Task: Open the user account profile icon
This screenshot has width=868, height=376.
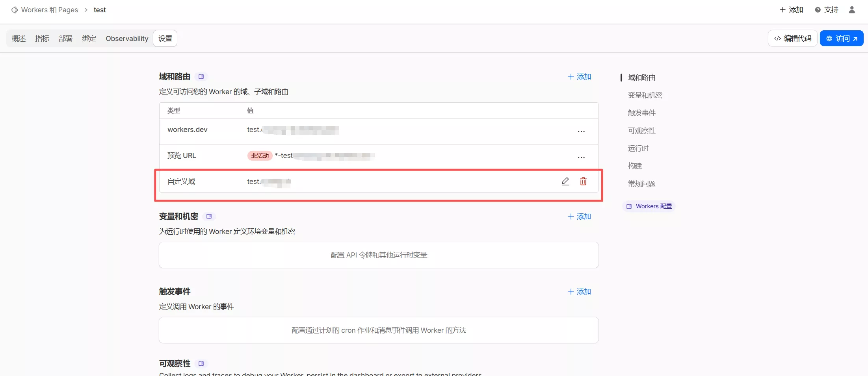Action: tap(851, 10)
